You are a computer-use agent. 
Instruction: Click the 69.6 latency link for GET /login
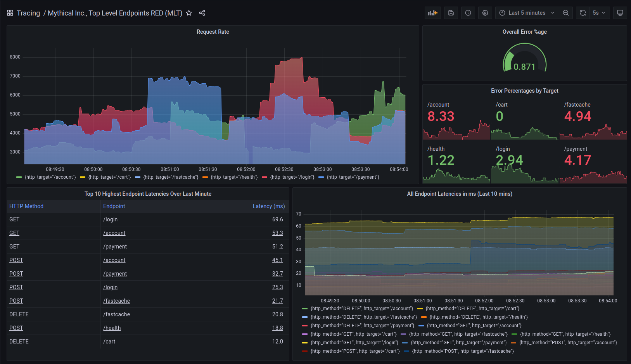(x=278, y=219)
